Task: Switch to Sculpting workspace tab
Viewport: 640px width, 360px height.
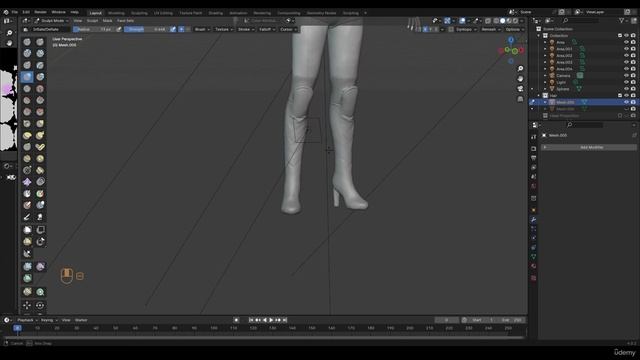Action: tap(139, 13)
